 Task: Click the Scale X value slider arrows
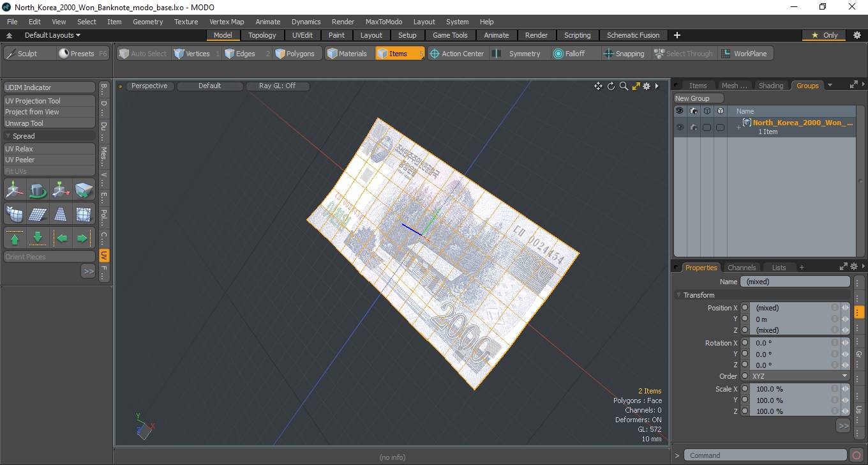[846, 389]
